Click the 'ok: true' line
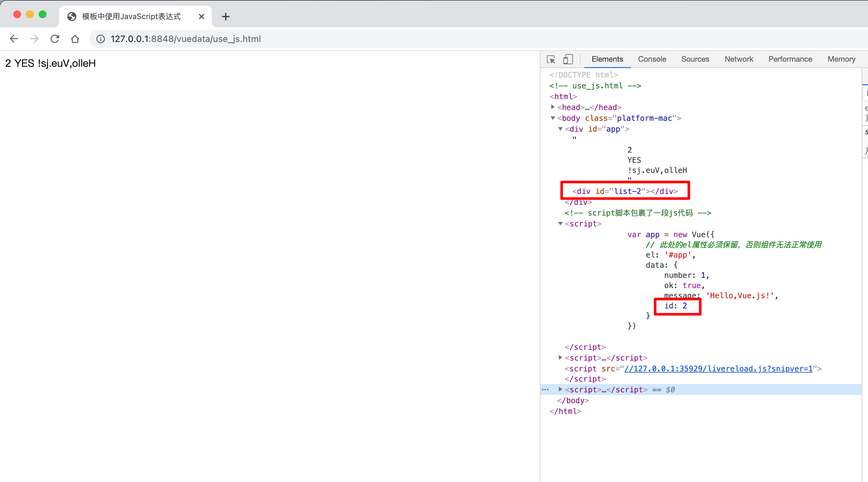This screenshot has width=868, height=482. [684, 286]
